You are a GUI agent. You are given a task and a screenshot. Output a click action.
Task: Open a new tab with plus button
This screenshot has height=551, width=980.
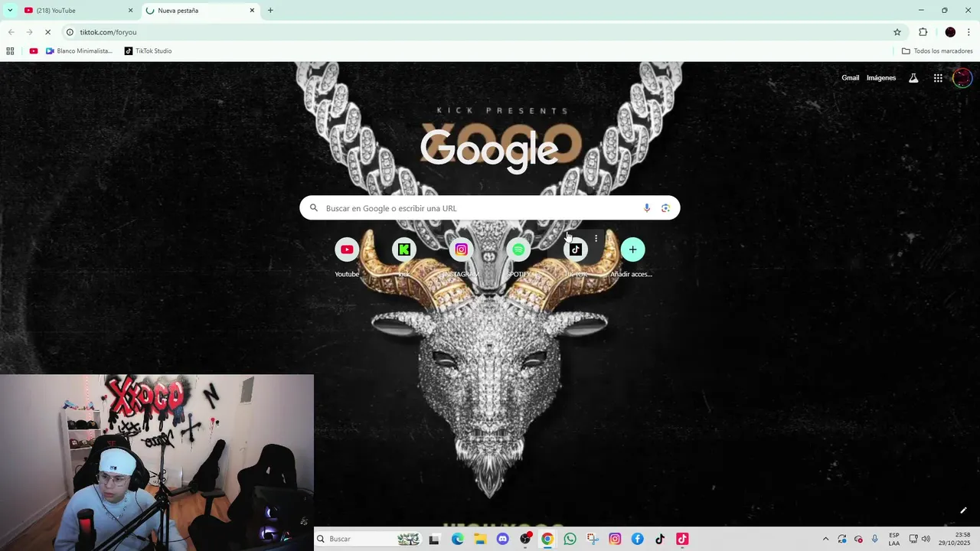click(x=270, y=11)
